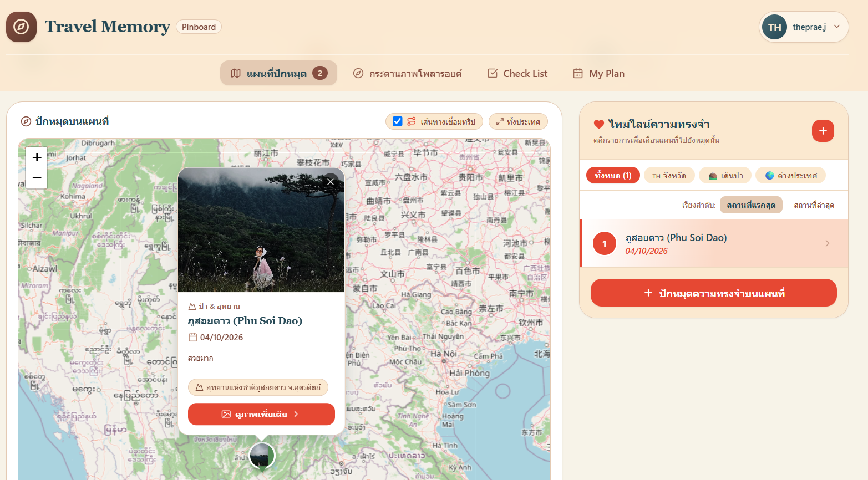Click the heart icon in timeline header

pos(599,124)
